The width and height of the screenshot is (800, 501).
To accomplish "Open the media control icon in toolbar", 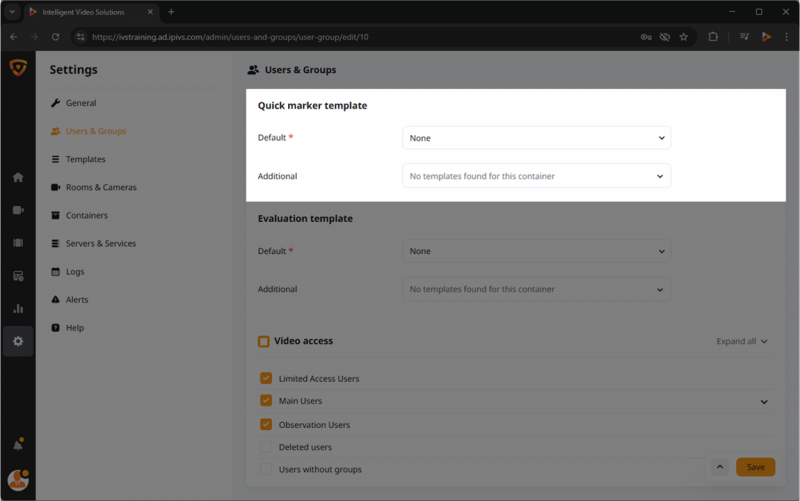I will [744, 36].
